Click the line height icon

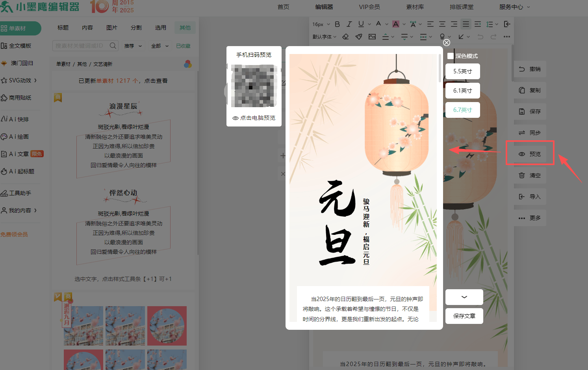[490, 24]
